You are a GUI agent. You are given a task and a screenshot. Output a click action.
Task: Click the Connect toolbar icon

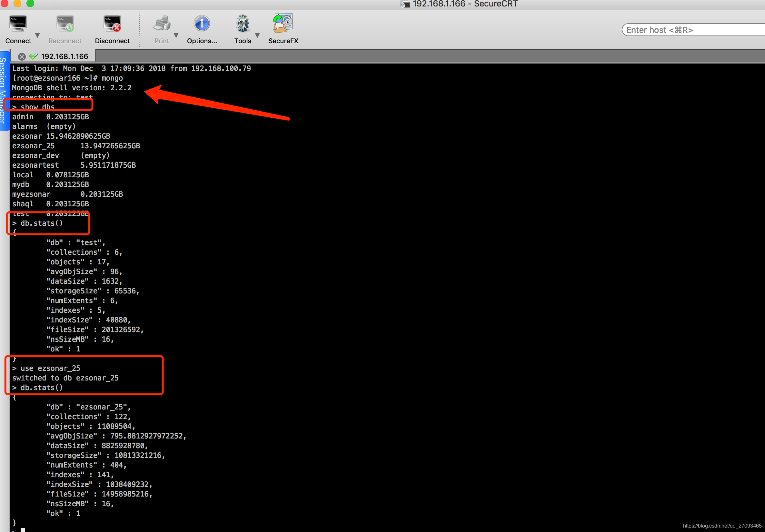(x=18, y=24)
